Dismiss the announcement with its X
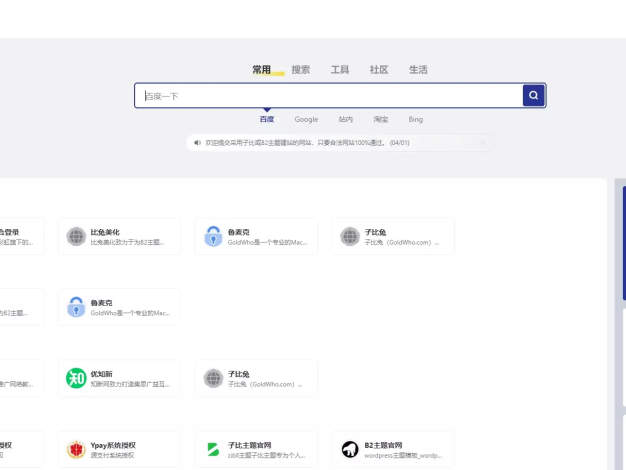 point(483,143)
